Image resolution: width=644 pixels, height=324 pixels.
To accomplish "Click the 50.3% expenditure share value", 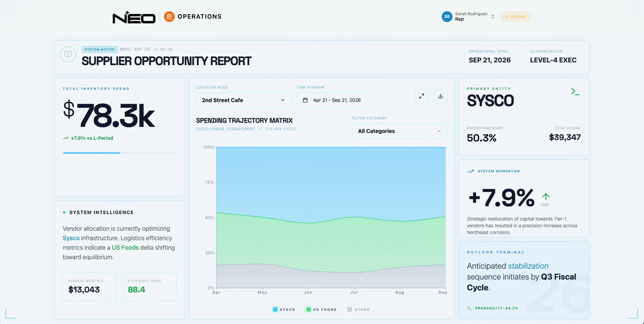I will (x=481, y=138).
